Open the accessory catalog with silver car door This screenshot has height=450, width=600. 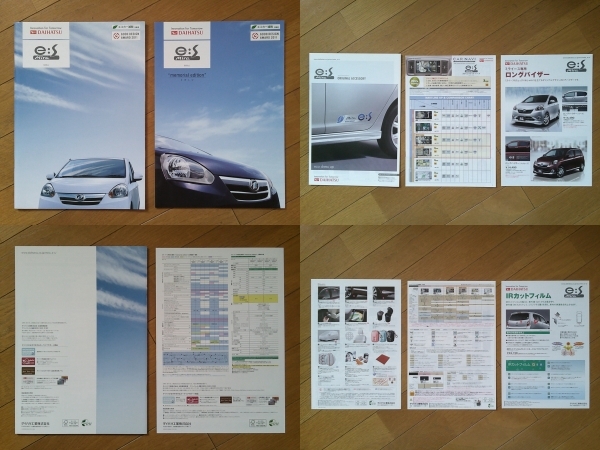(354, 120)
